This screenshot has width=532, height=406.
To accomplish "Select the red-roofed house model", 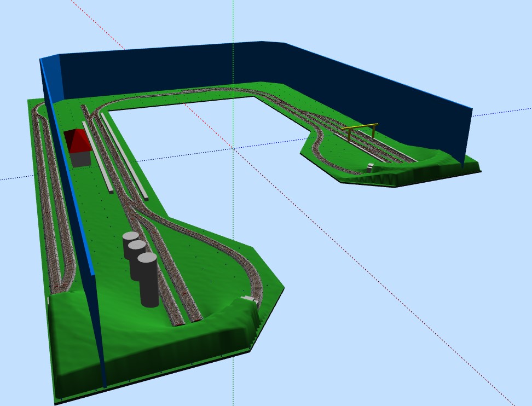I will [x=79, y=148].
